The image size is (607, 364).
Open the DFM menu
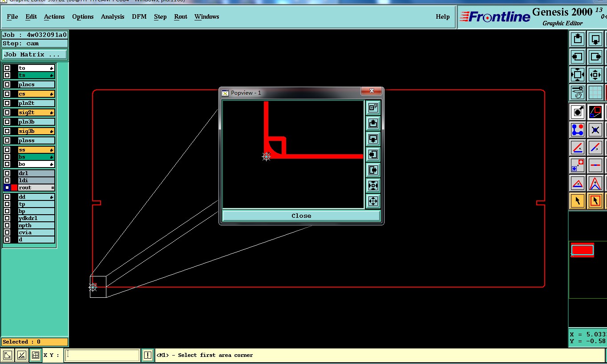[139, 16]
